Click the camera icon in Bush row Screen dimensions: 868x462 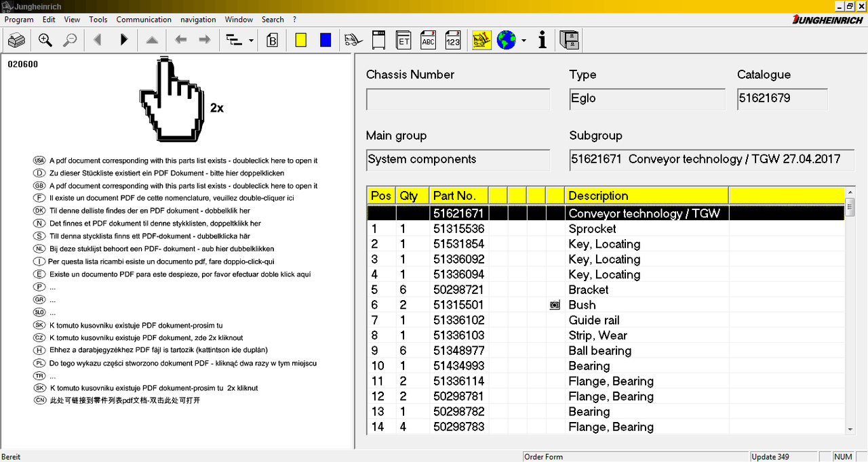555,306
